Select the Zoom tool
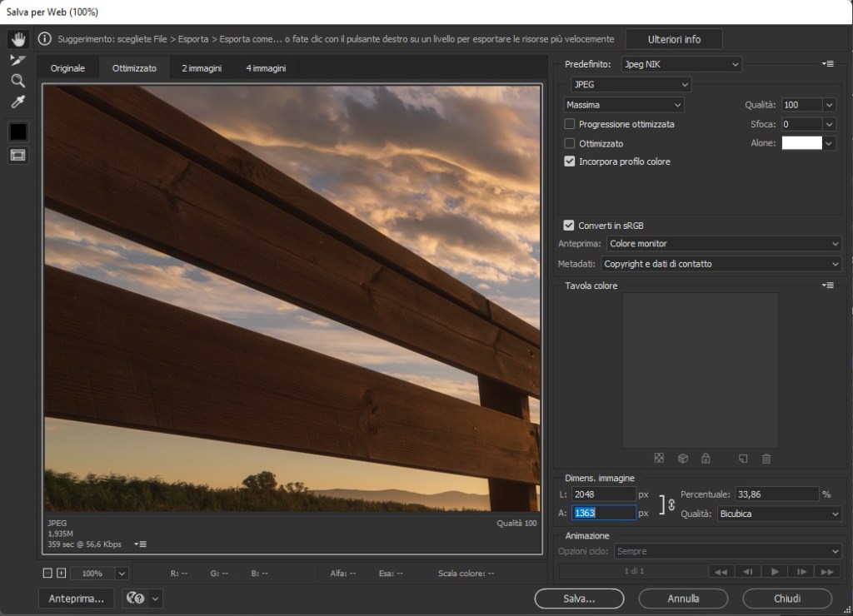Viewport: 853px width, 616px height. pos(18,81)
